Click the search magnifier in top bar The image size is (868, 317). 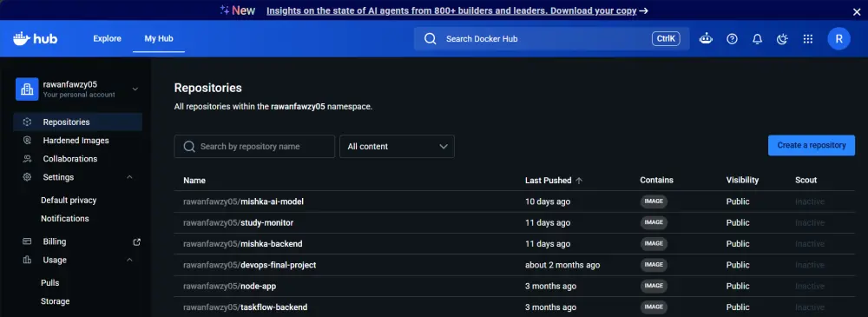[431, 39]
